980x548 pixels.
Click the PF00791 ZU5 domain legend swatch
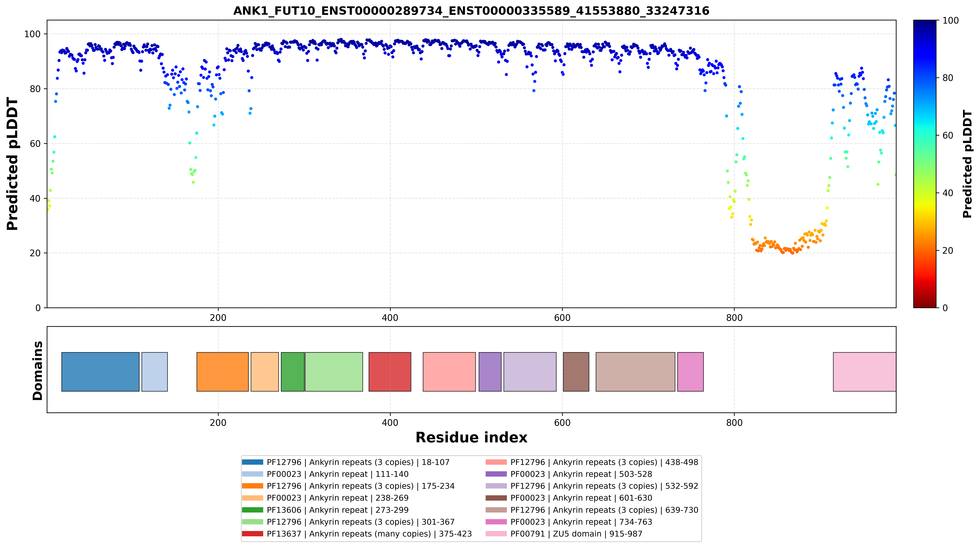click(x=496, y=534)
